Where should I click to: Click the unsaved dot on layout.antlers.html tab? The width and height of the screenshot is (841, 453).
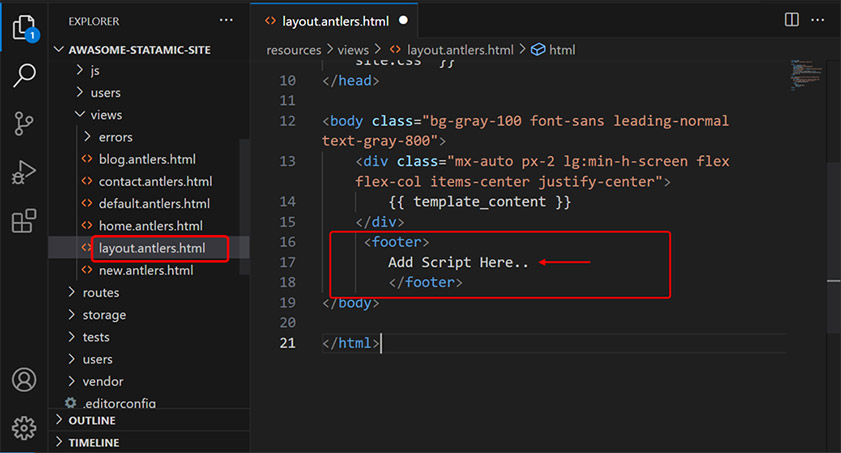pos(403,20)
